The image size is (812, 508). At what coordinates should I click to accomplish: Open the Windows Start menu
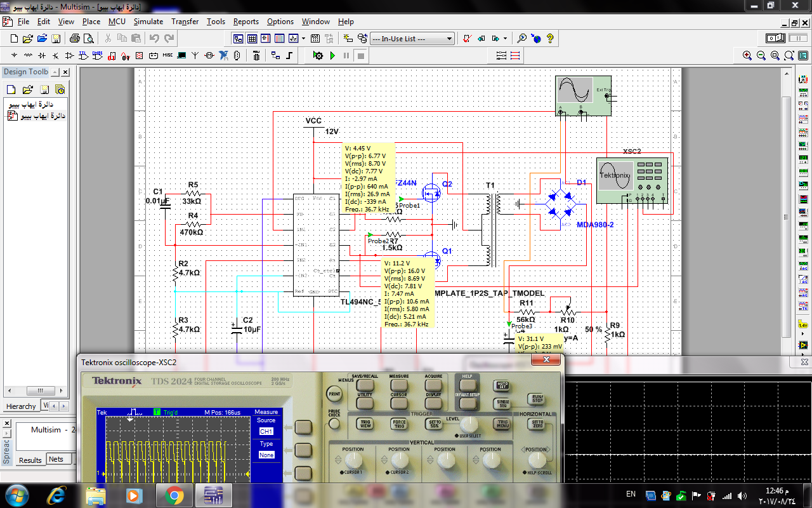[x=16, y=495]
